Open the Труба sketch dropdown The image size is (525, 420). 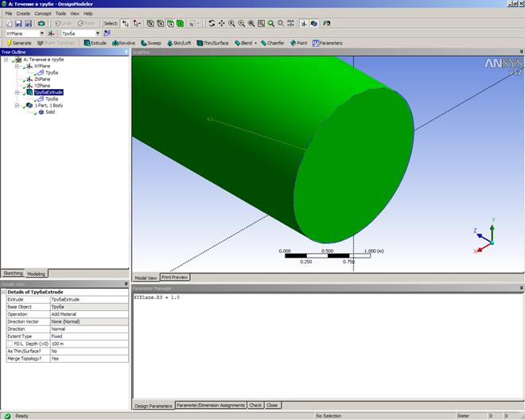tap(97, 33)
